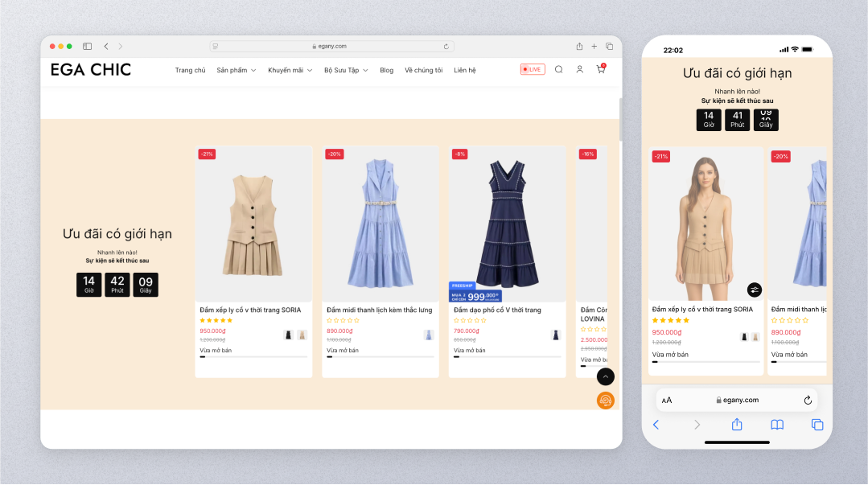Image resolution: width=868 pixels, height=485 pixels.
Task: Expand the Khuyến mãi dropdown menu
Action: (x=290, y=71)
